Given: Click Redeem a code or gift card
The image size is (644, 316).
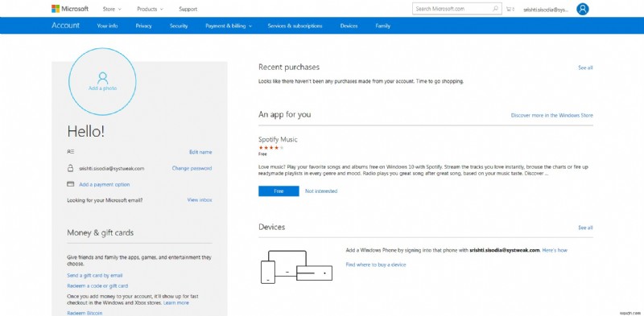Looking at the screenshot, I should (x=97, y=285).
